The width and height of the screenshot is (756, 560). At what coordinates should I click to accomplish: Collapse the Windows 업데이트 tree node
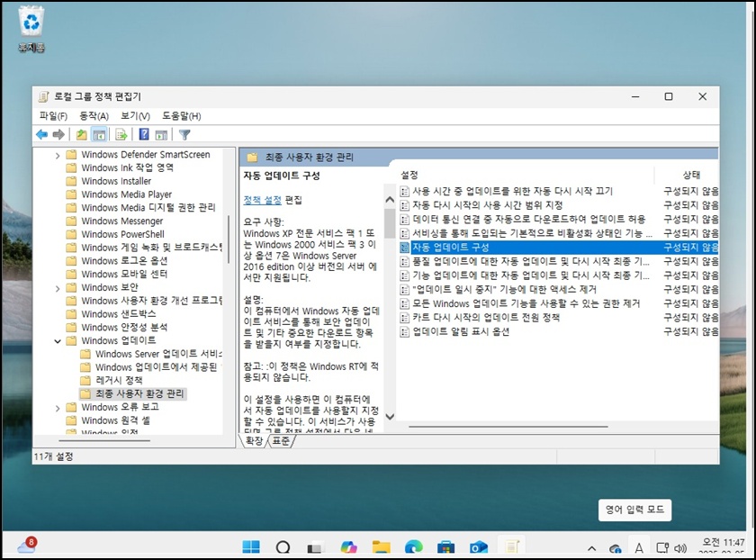(x=58, y=341)
